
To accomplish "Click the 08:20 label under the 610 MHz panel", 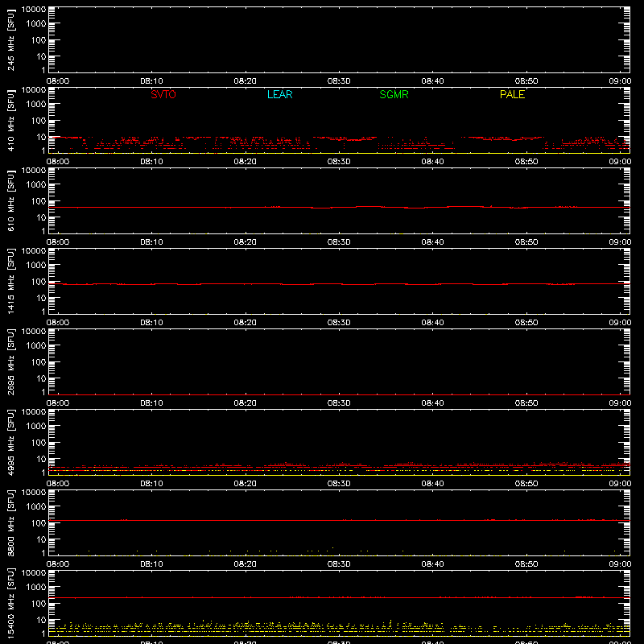I will click(x=246, y=242).
